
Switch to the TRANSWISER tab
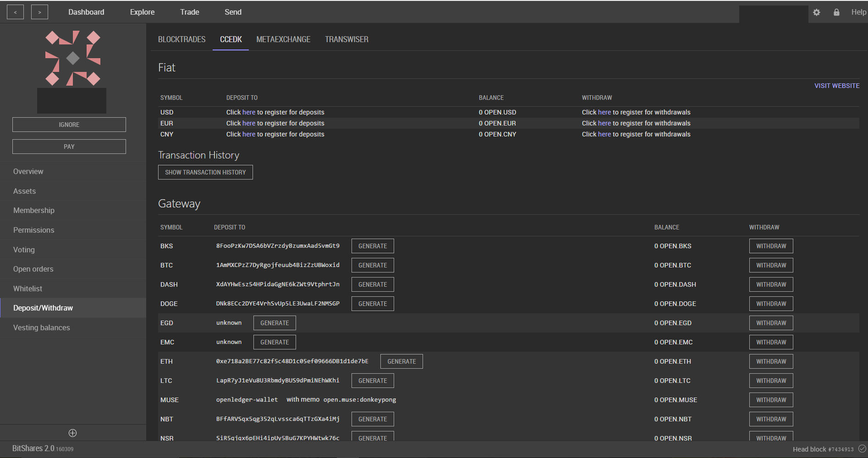(346, 39)
